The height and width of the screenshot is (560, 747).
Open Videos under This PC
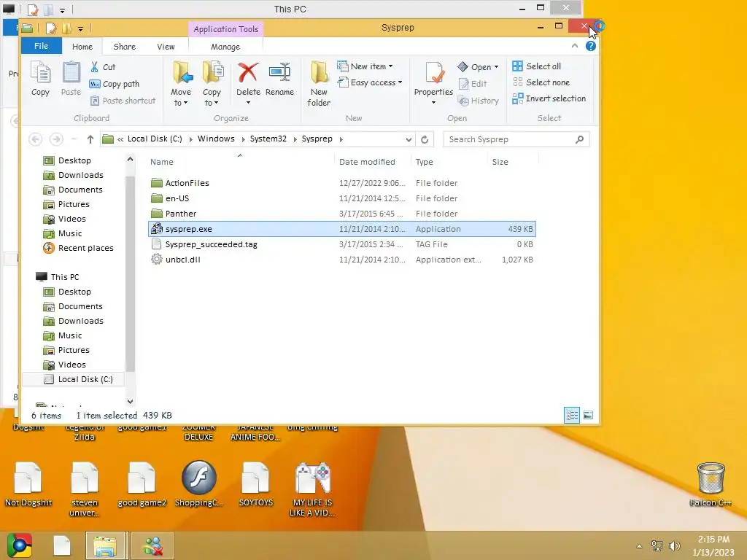(x=65, y=365)
